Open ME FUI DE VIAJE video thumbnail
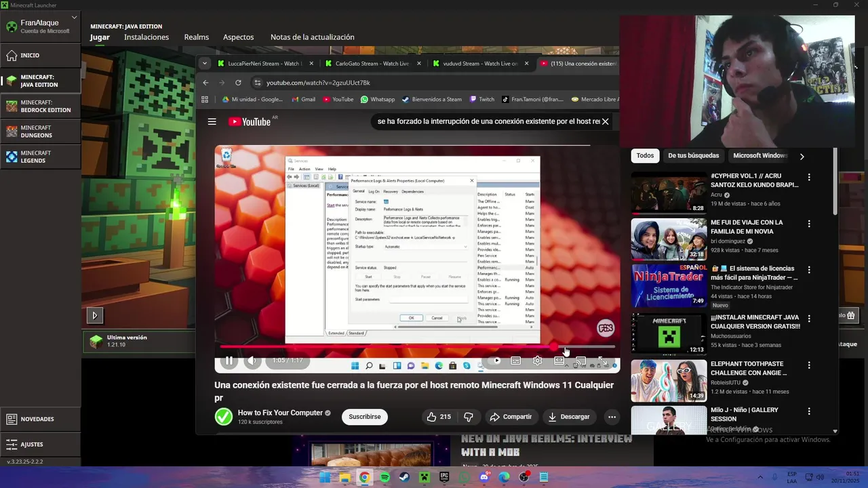 [x=669, y=239]
